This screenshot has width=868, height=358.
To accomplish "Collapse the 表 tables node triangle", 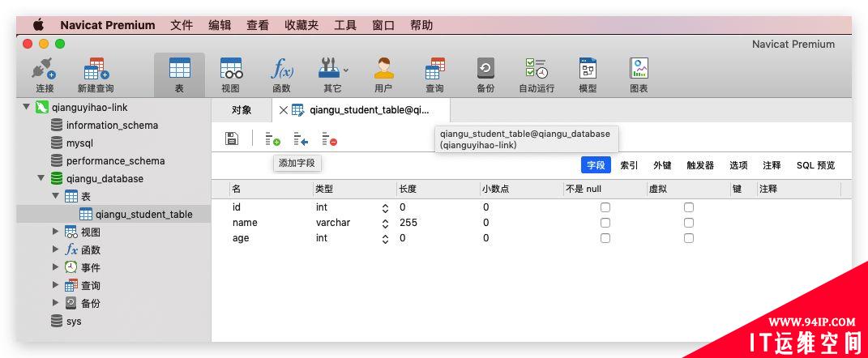I will pos(55,196).
